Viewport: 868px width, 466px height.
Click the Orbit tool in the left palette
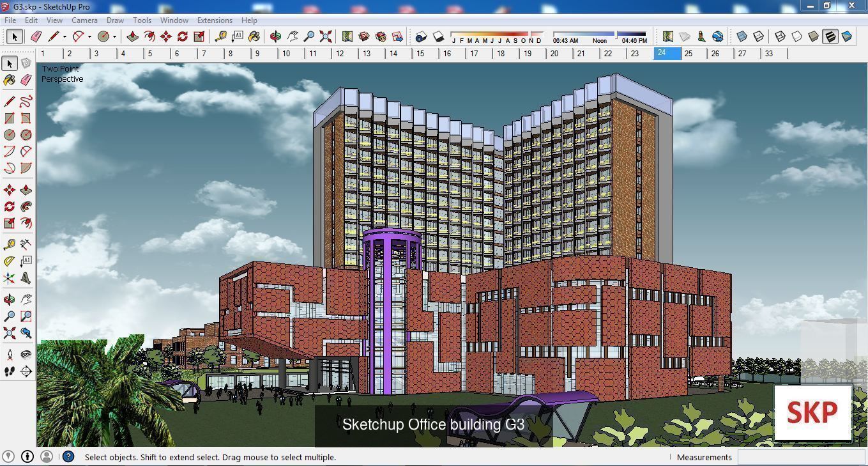point(10,300)
